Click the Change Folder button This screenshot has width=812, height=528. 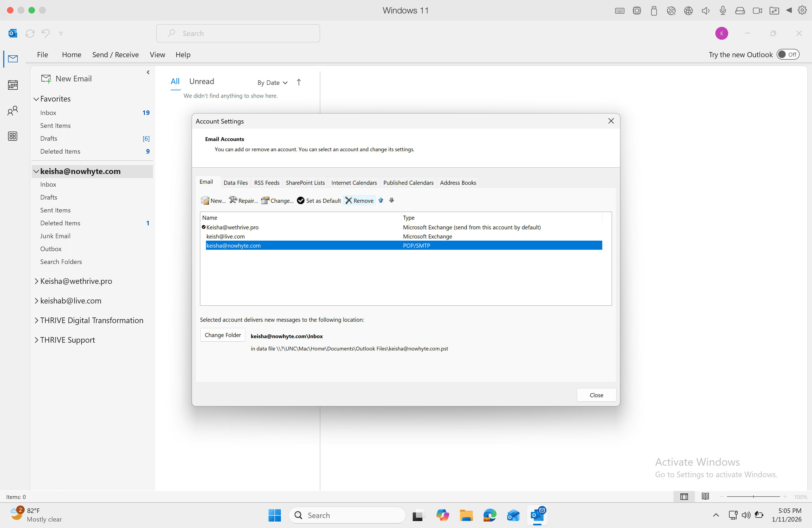[222, 335]
